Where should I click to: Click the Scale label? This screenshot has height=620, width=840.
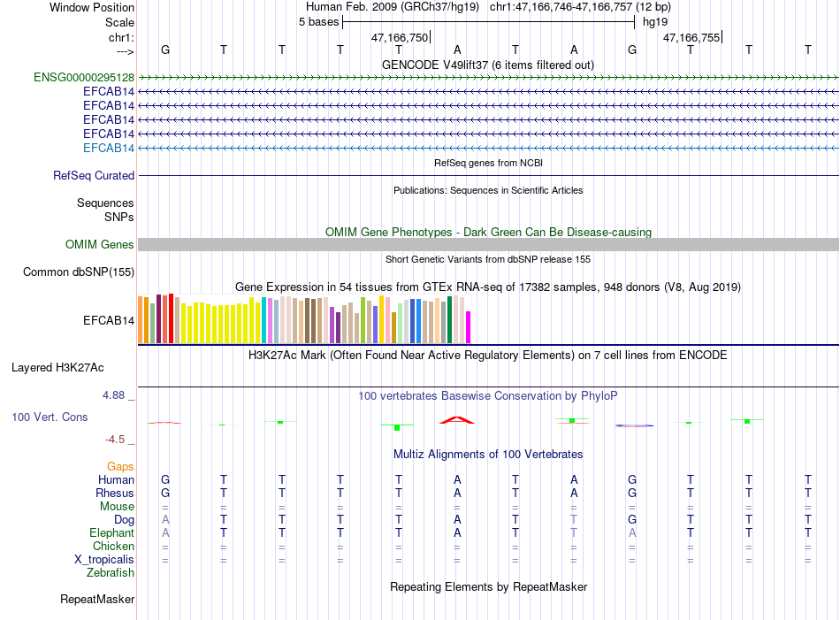click(120, 22)
